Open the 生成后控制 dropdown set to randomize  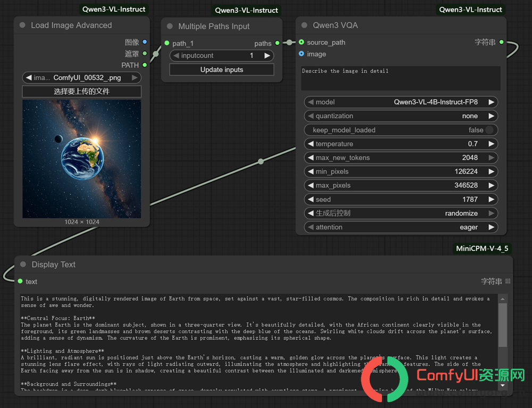coord(401,214)
